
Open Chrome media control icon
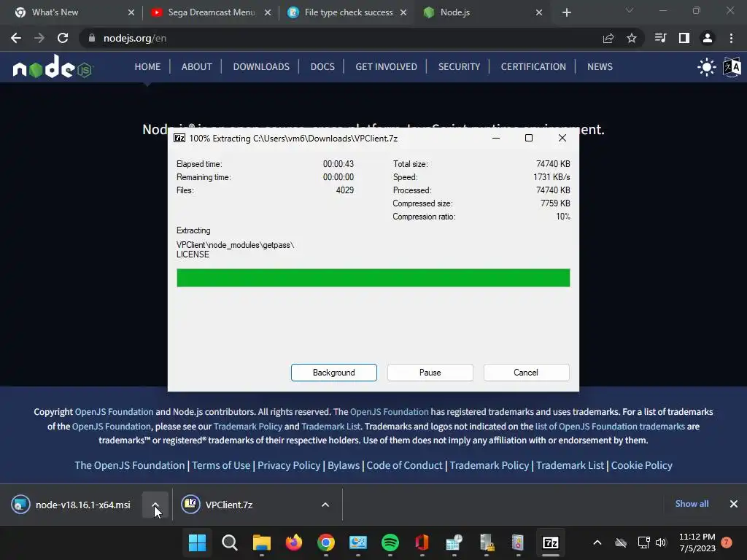660,38
